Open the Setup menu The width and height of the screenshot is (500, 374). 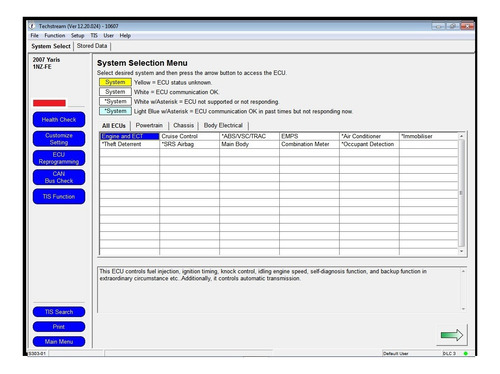coord(77,35)
